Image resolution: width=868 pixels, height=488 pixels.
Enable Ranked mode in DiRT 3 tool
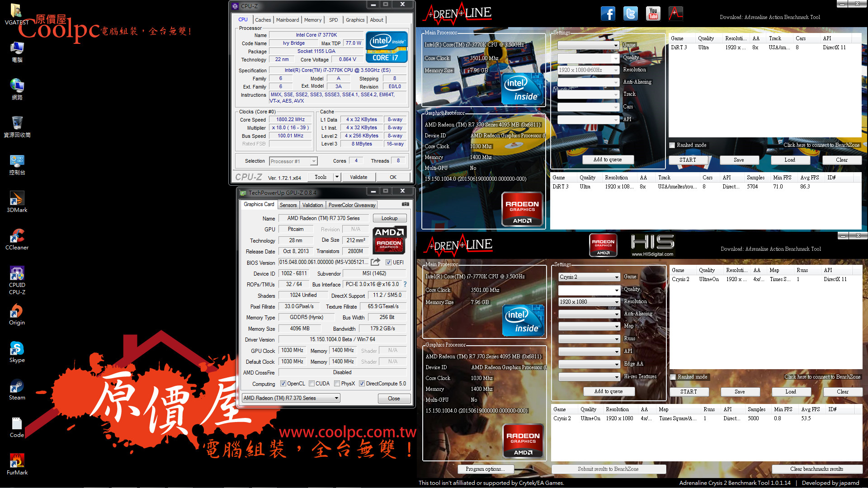[672, 145]
